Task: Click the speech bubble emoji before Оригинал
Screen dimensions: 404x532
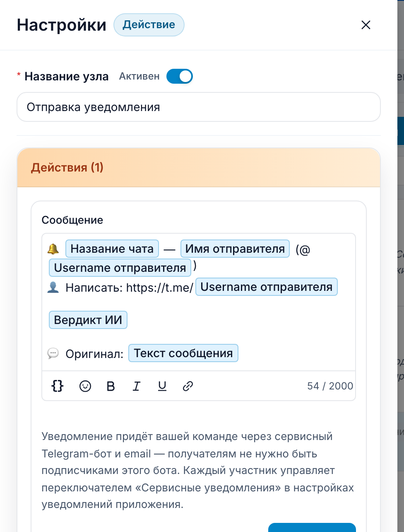Action: point(53,353)
